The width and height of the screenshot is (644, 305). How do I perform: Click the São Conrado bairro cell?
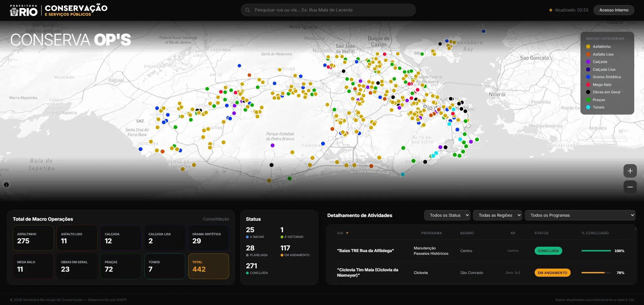pos(471,273)
